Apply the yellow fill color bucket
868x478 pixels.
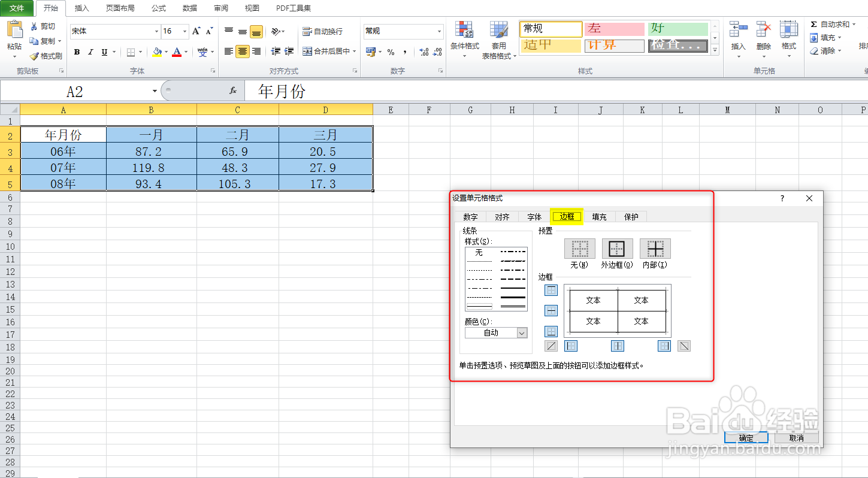[157, 52]
